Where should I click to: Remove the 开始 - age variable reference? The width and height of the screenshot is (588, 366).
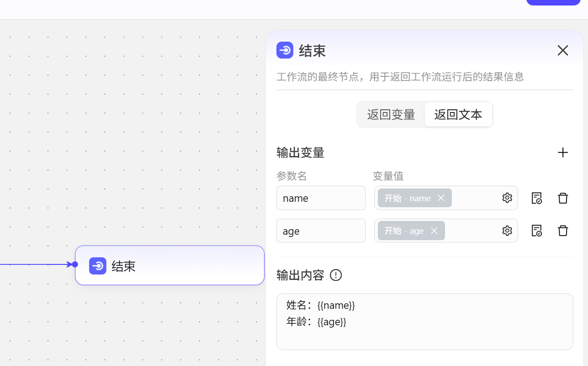434,231
